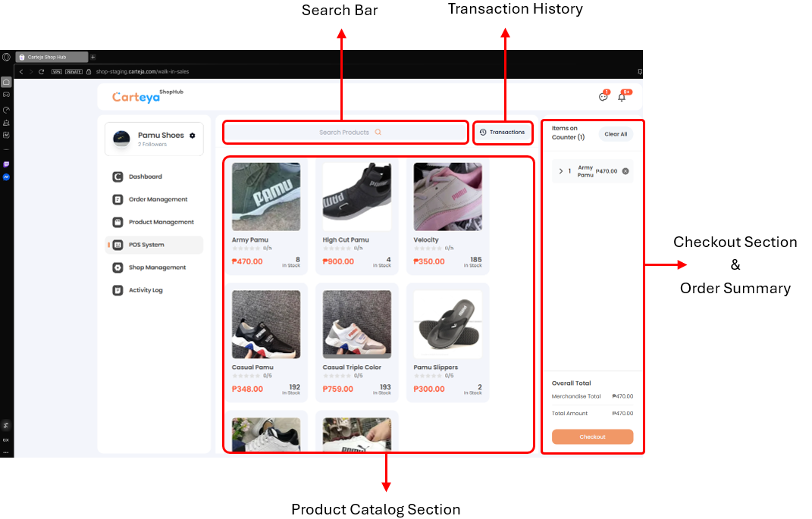Open the Velocity product thumbnail

tap(447, 195)
